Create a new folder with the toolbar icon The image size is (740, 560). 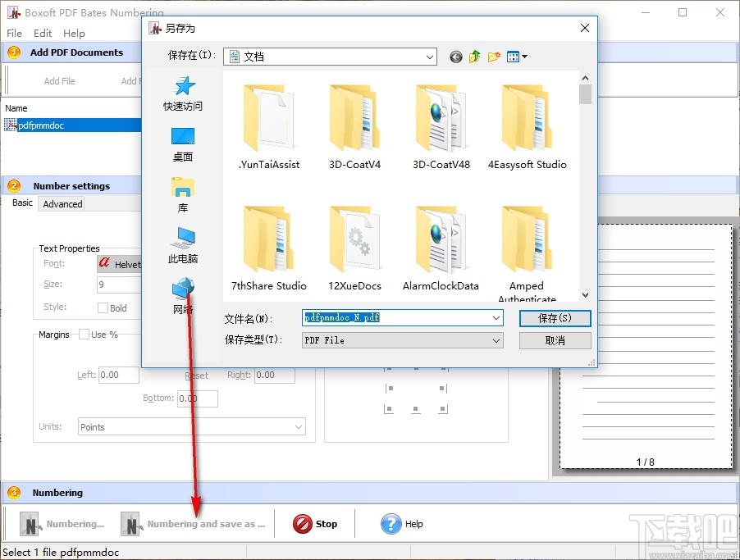coord(493,57)
